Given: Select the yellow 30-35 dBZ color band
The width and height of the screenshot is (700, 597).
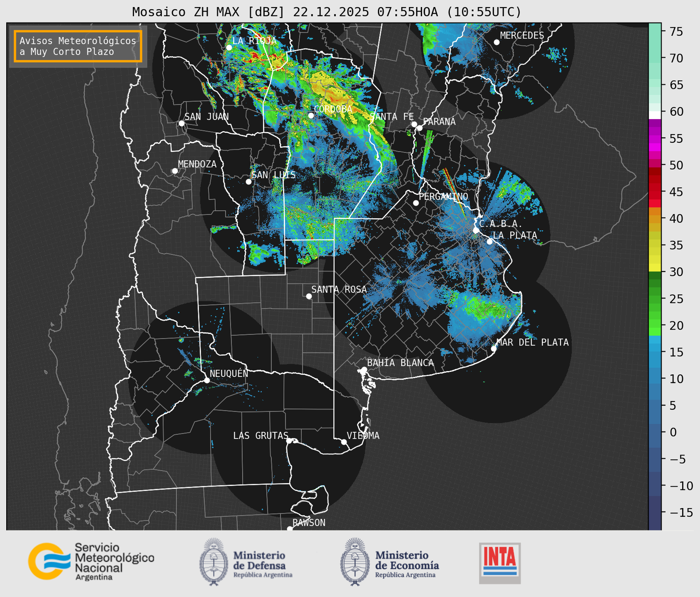Looking at the screenshot, I should point(655,255).
